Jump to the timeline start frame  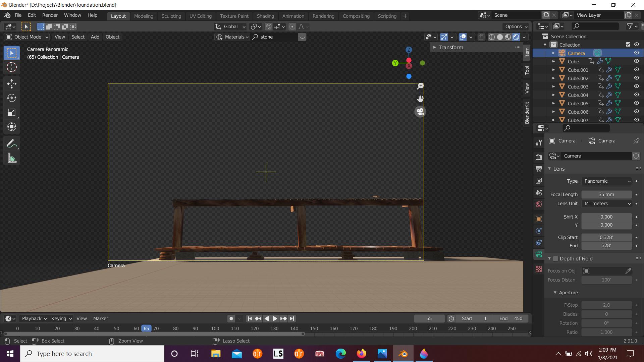click(x=250, y=318)
